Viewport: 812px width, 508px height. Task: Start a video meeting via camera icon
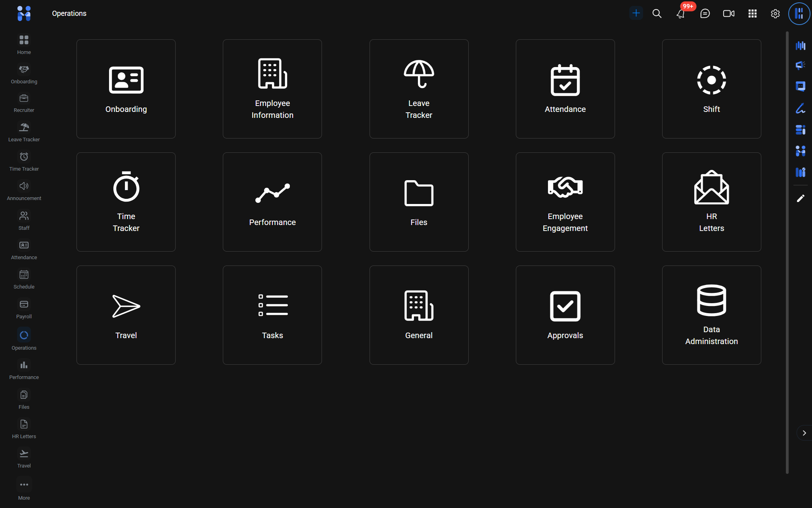pyautogui.click(x=729, y=13)
